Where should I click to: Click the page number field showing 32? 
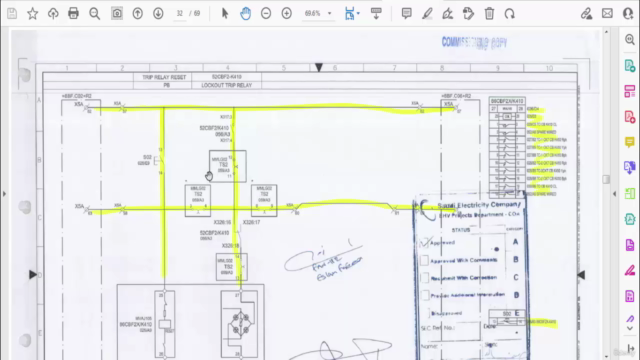(180, 13)
